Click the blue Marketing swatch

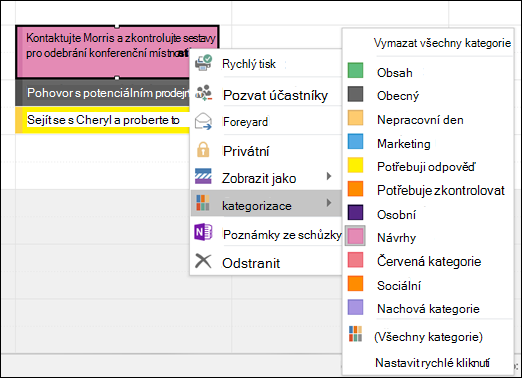355,141
